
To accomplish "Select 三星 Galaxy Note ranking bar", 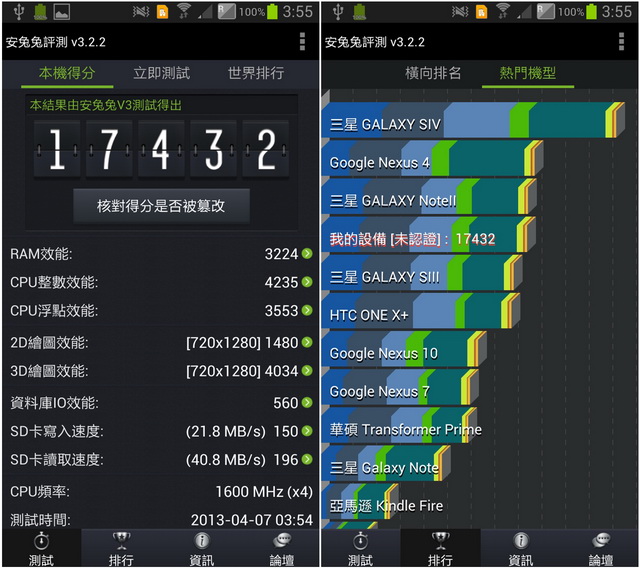I will coord(386,464).
